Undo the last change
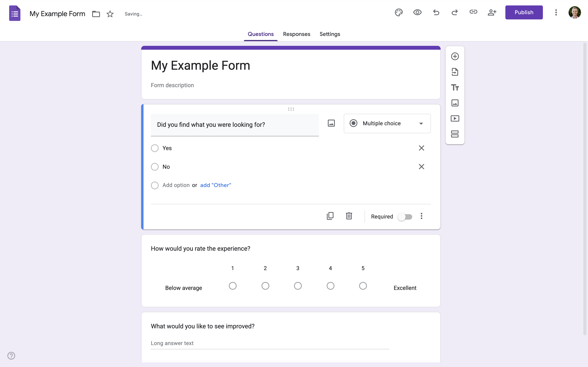The image size is (588, 367). coord(436,12)
